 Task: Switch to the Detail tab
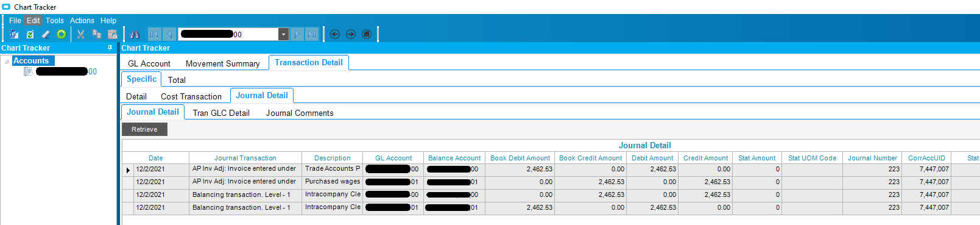coord(136,96)
